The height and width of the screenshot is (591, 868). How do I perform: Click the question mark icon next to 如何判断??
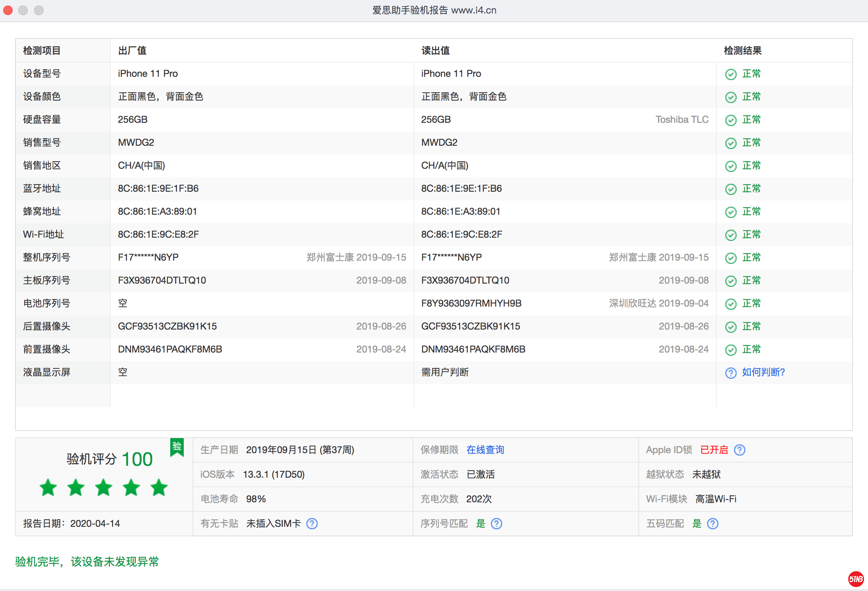point(731,372)
